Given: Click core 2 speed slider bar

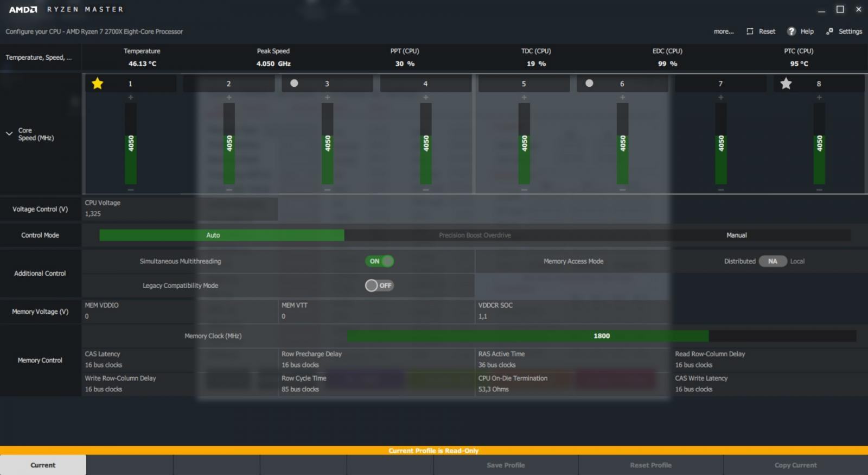Looking at the screenshot, I should coord(229,144).
